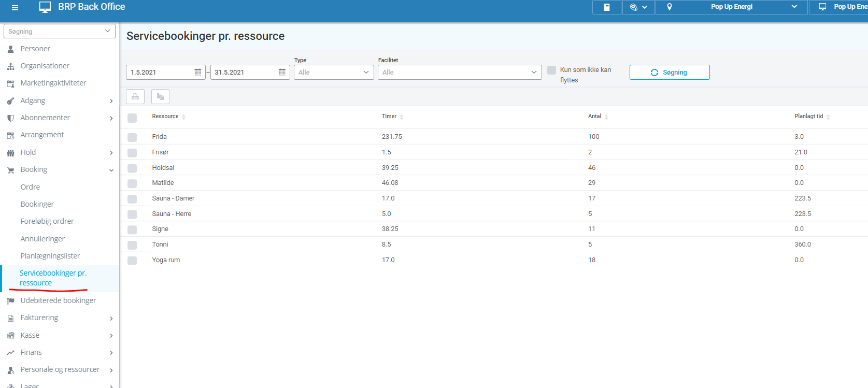Toggle the select-all checkbox in table header
Image resolution: width=868 pixels, height=388 pixels.
click(x=132, y=118)
